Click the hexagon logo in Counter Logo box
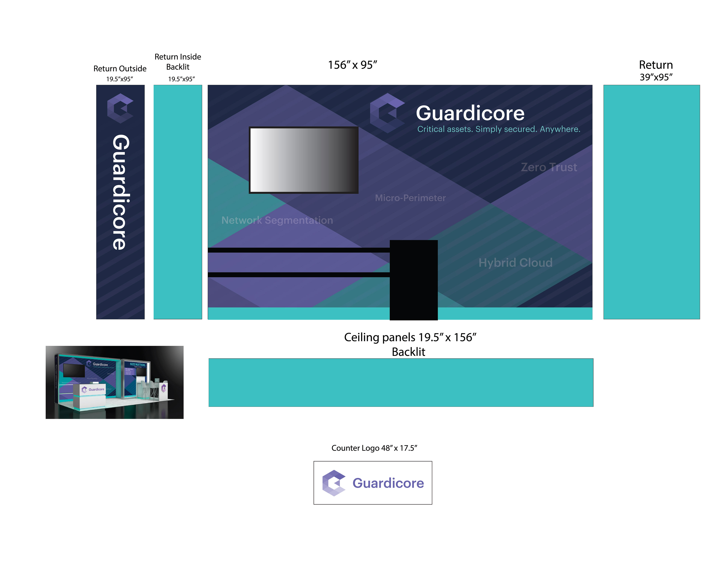 click(x=334, y=483)
